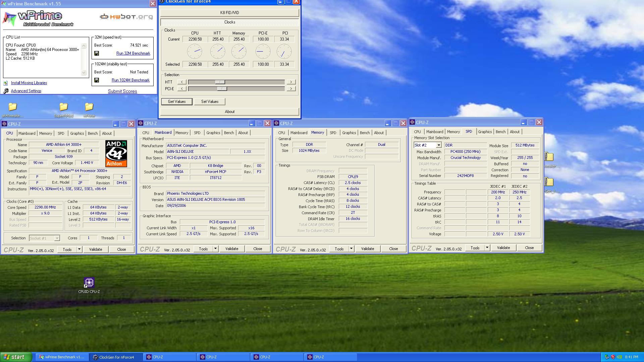
Task: Click the AMD Athlon 64 logo in CPU-Z
Action: click(x=116, y=154)
